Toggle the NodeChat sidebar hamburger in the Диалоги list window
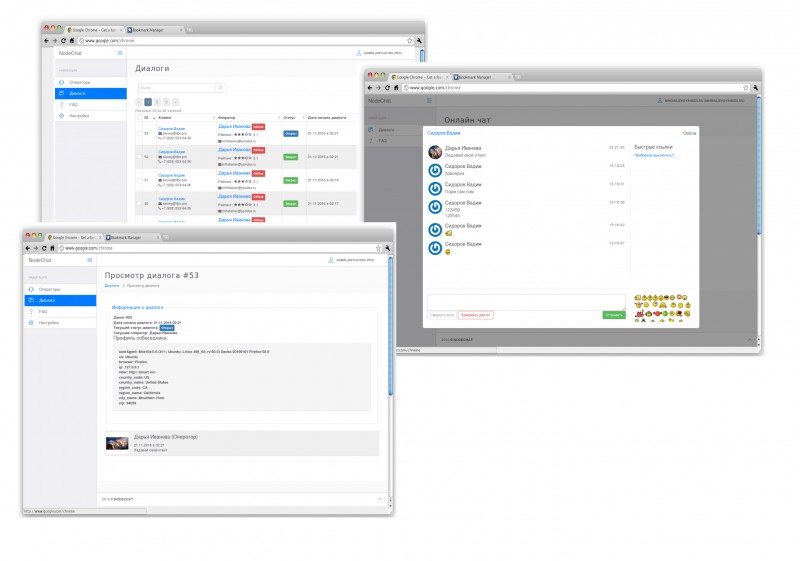This screenshot has width=800, height=561. coord(120,53)
